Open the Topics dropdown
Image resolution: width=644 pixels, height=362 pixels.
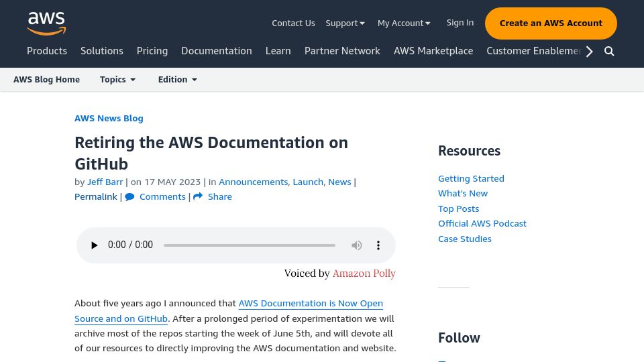(x=117, y=80)
